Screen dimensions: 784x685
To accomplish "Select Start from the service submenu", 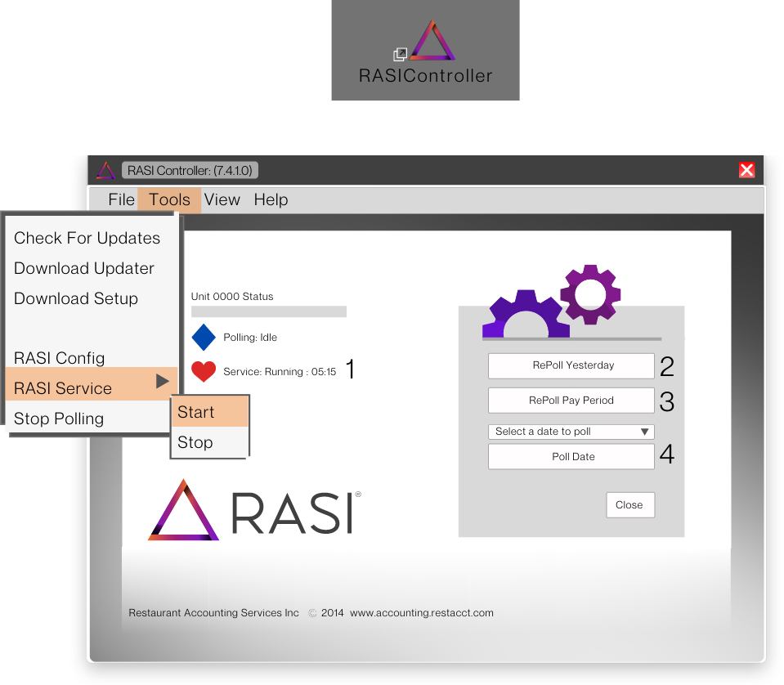I will (x=196, y=412).
